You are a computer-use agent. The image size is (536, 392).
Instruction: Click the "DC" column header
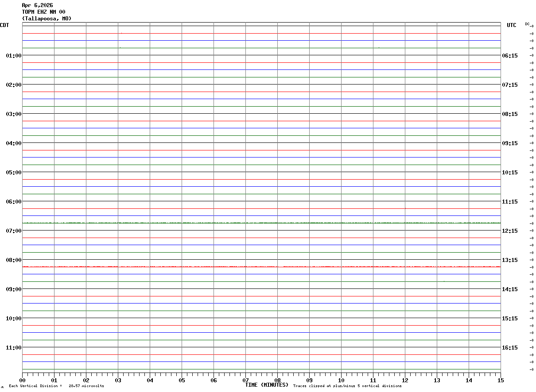click(x=527, y=24)
